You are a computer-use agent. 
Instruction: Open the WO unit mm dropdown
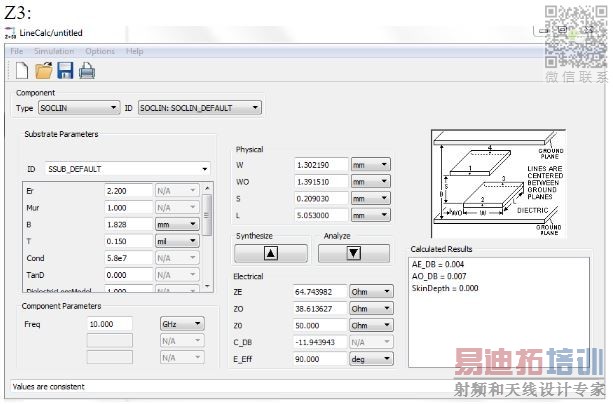(370, 182)
